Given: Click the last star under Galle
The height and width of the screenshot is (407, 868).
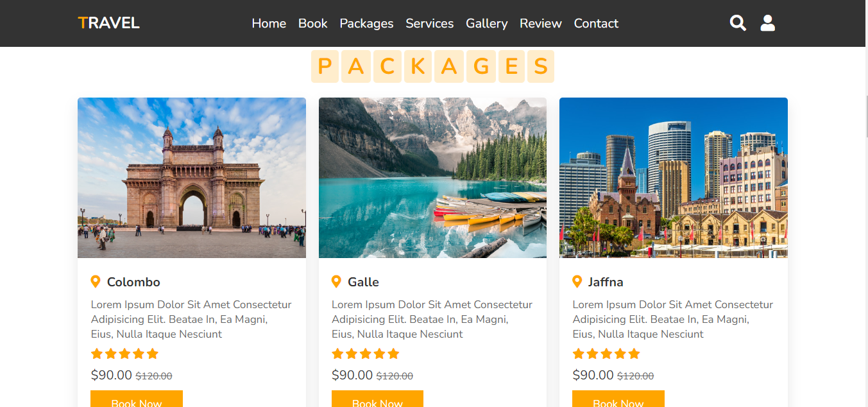Looking at the screenshot, I should pos(393,353).
